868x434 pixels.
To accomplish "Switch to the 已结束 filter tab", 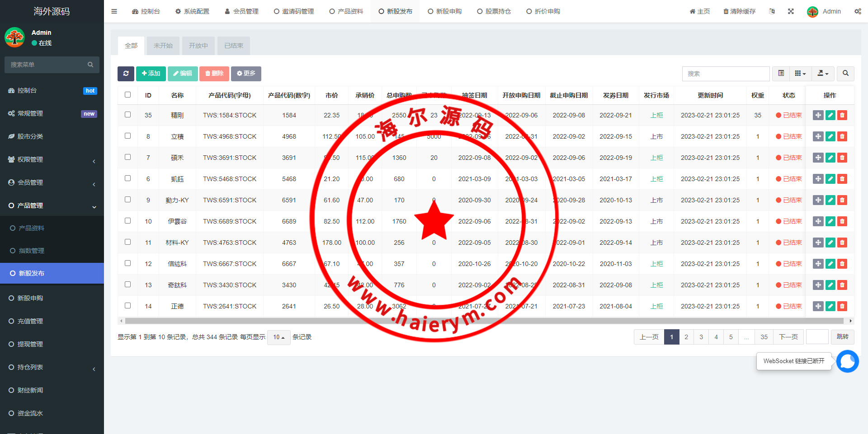I will point(234,46).
